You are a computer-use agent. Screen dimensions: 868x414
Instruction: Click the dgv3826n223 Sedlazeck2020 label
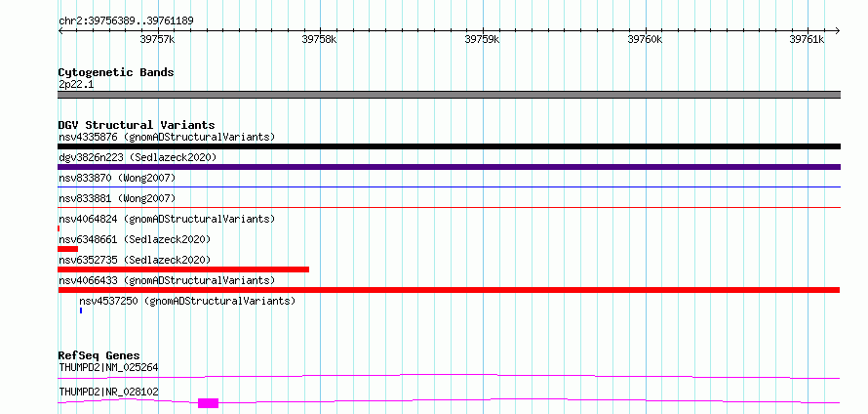[x=138, y=157]
